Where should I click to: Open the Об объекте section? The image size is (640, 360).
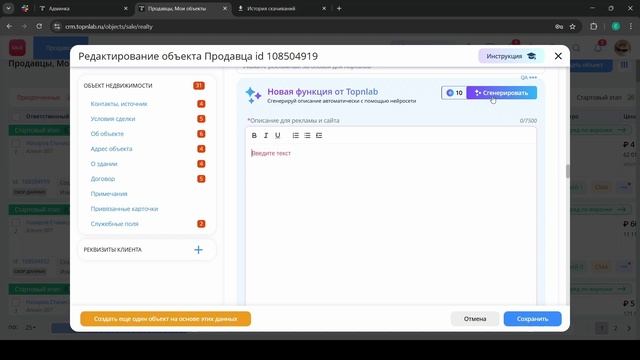click(107, 134)
